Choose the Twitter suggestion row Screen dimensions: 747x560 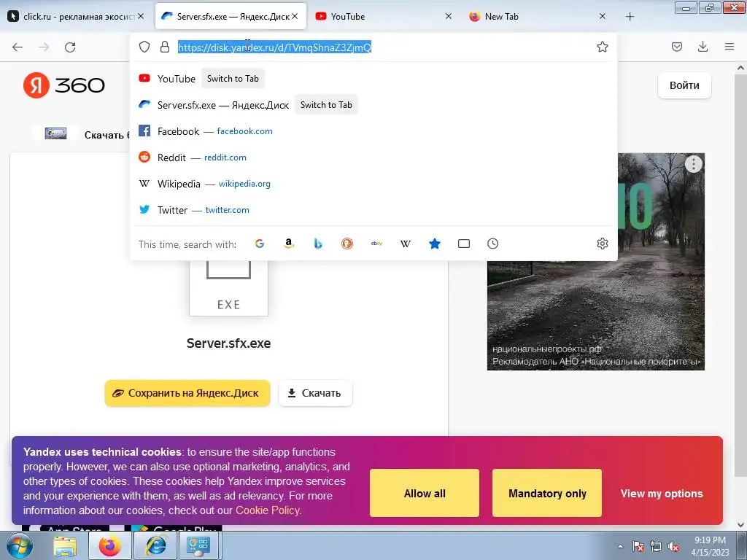coord(373,209)
